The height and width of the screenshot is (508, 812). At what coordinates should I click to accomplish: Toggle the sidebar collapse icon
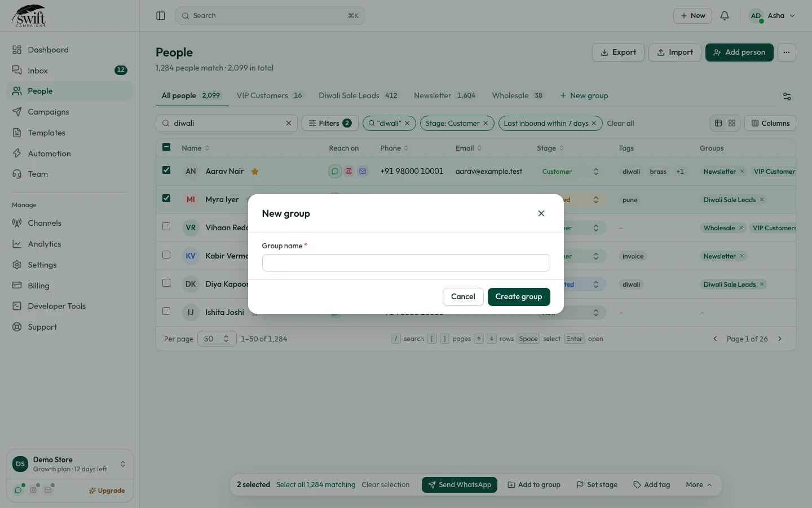(161, 16)
